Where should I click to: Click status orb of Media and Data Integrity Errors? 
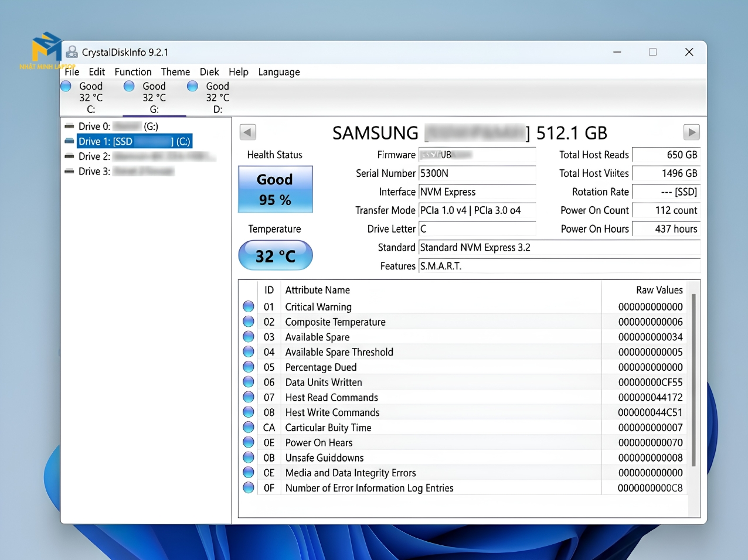(x=249, y=473)
